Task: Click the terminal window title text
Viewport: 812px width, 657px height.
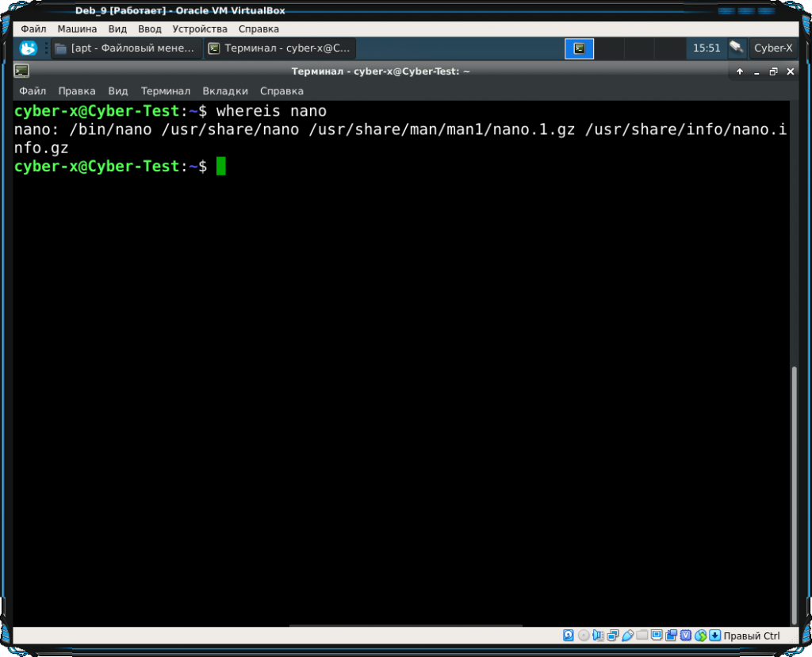Action: click(381, 71)
